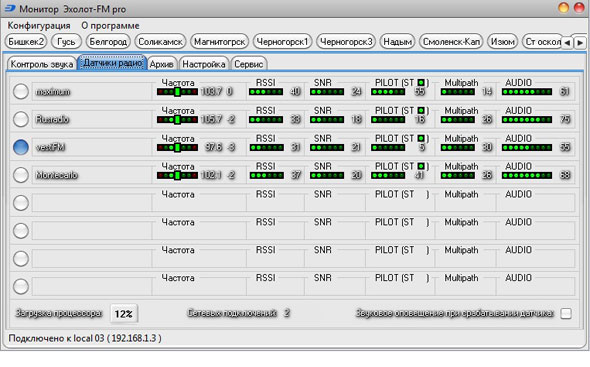The height and width of the screenshot is (367, 590).
Task: Choose the Смоленск-Кап location button
Action: 451,41
